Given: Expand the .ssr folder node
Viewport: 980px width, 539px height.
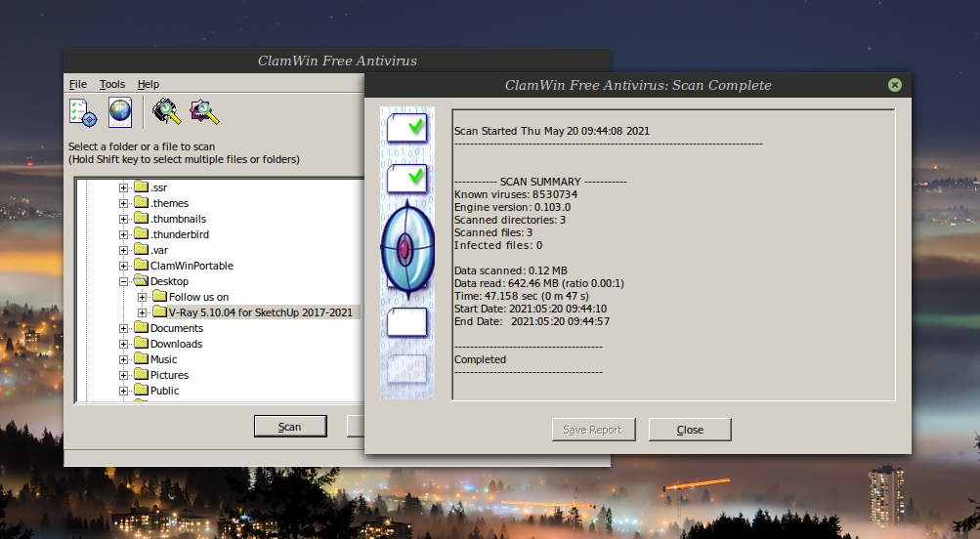Looking at the screenshot, I should [x=124, y=187].
